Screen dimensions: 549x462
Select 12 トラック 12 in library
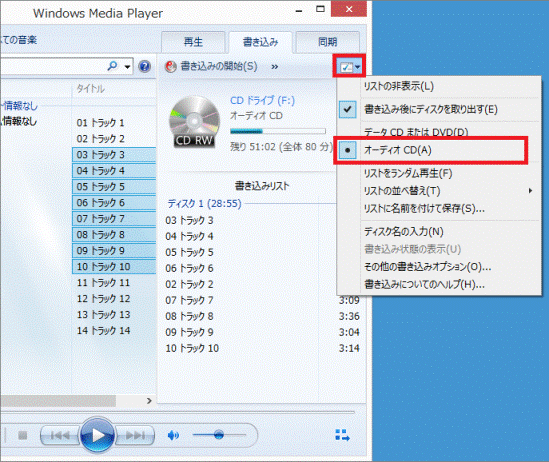point(114,299)
